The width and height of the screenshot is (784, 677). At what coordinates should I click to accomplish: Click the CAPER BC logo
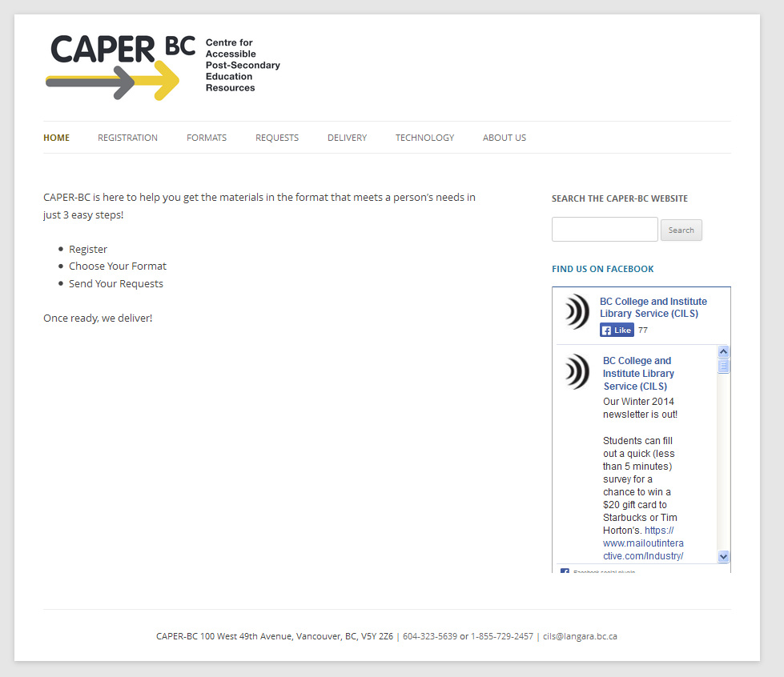coord(163,67)
